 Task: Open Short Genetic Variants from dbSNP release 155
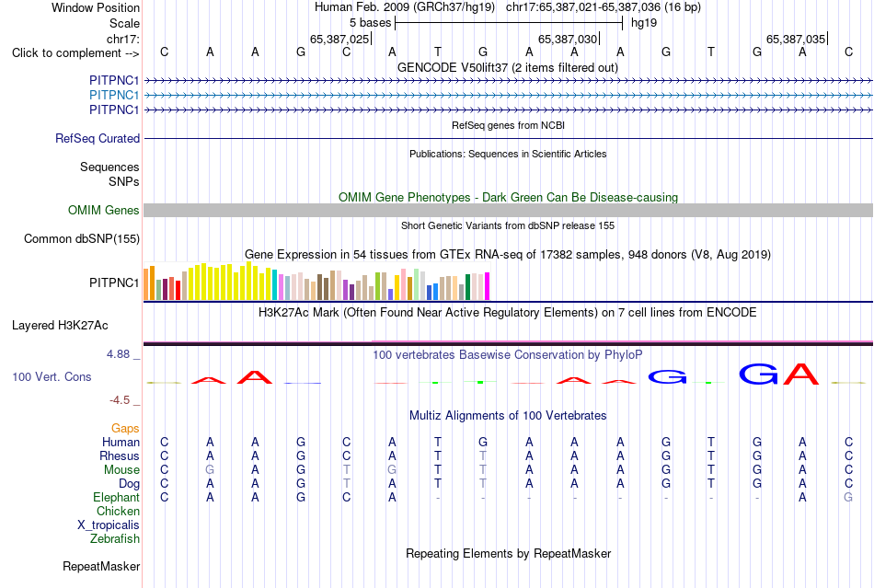508,225
